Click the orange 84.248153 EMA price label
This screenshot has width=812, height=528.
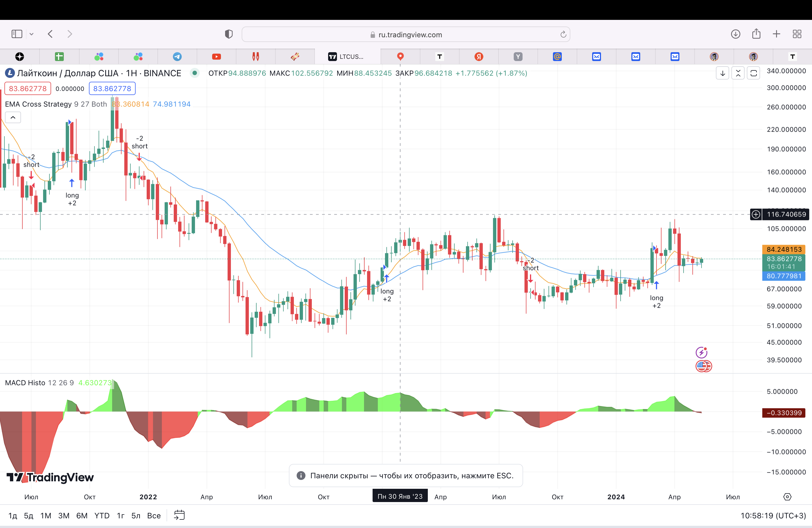coord(784,249)
